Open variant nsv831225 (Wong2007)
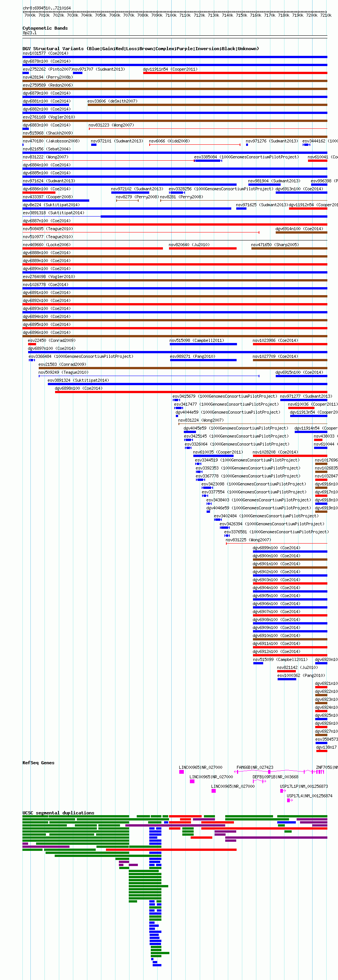 coord(249,541)
